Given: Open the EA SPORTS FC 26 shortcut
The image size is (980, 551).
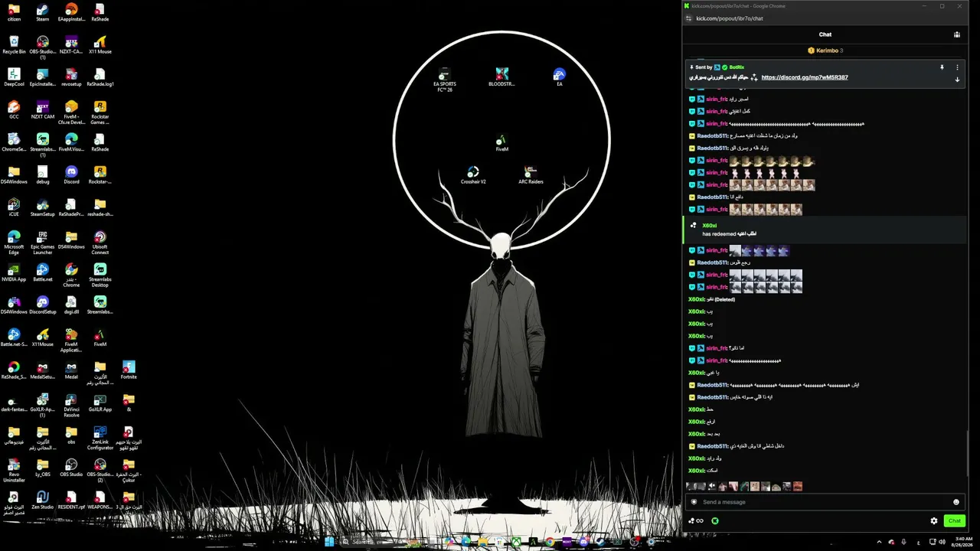Looking at the screenshot, I should [445, 80].
